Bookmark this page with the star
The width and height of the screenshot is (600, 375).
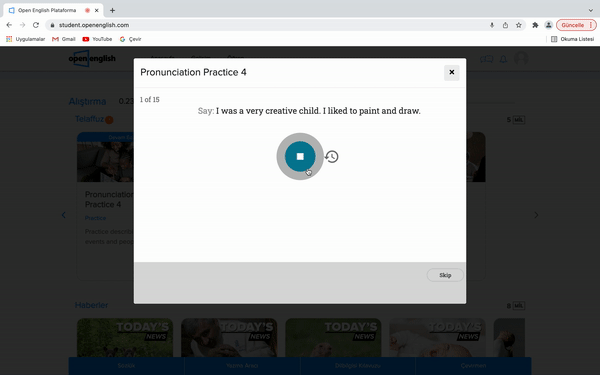[518, 25]
